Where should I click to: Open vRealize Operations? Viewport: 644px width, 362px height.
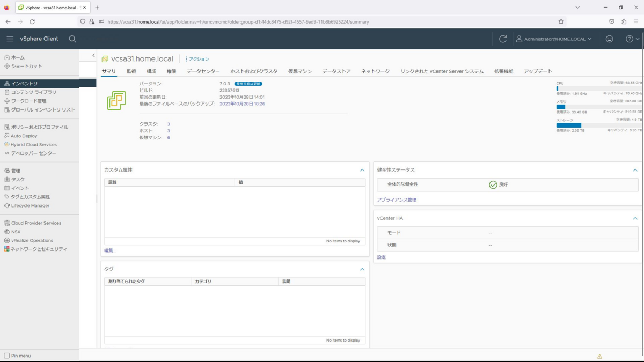28,240
